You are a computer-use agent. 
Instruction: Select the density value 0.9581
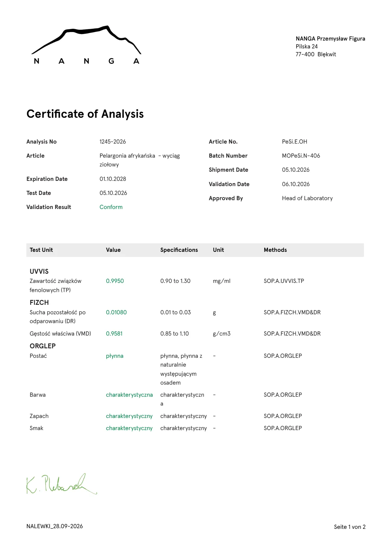tap(114, 334)
